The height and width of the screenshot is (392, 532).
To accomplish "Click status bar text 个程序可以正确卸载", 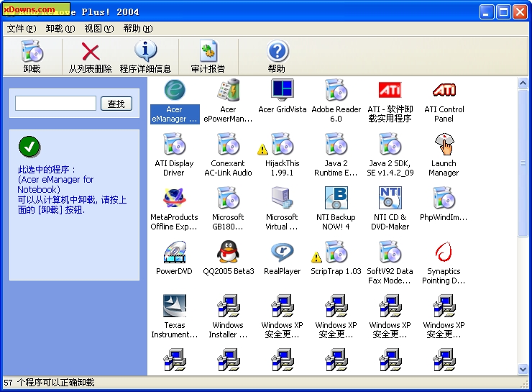I will (55, 383).
